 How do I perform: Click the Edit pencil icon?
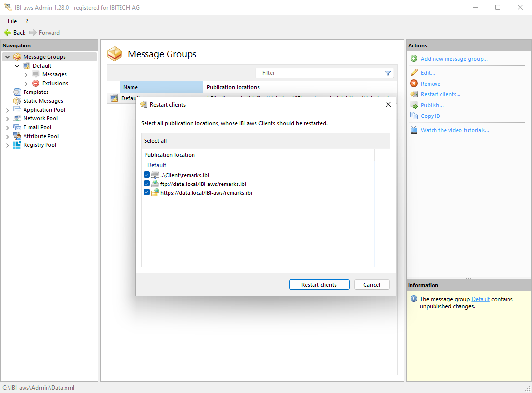(414, 73)
